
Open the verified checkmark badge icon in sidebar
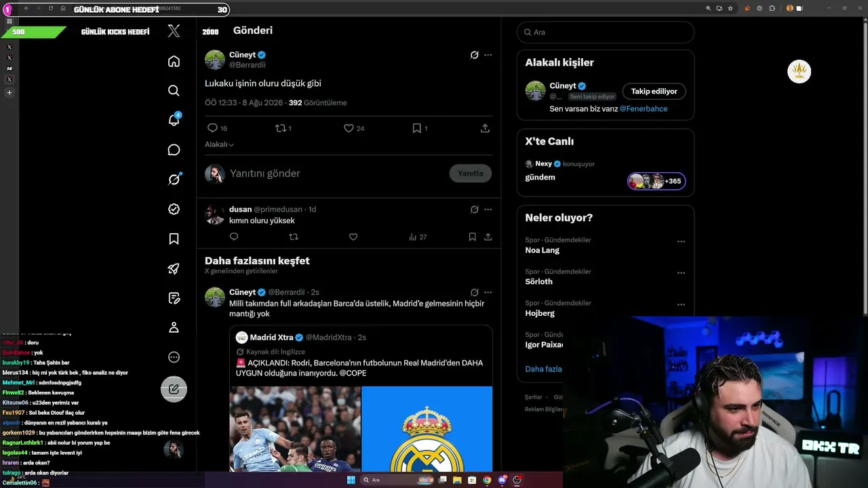[174, 209]
